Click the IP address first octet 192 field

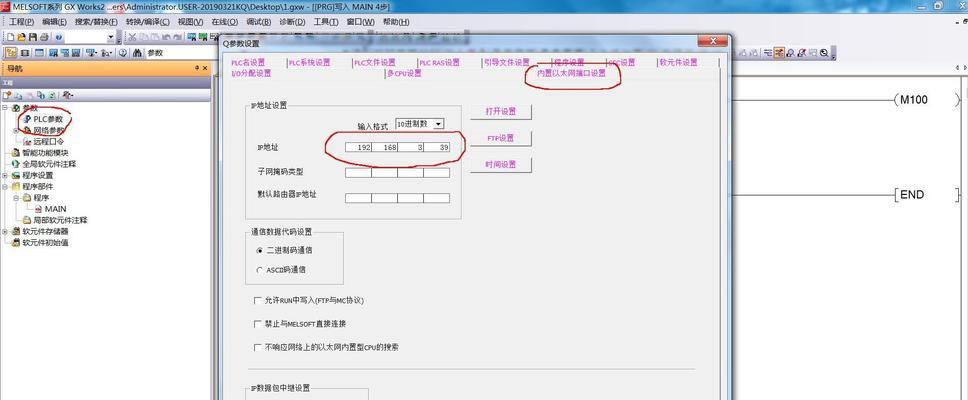point(358,148)
